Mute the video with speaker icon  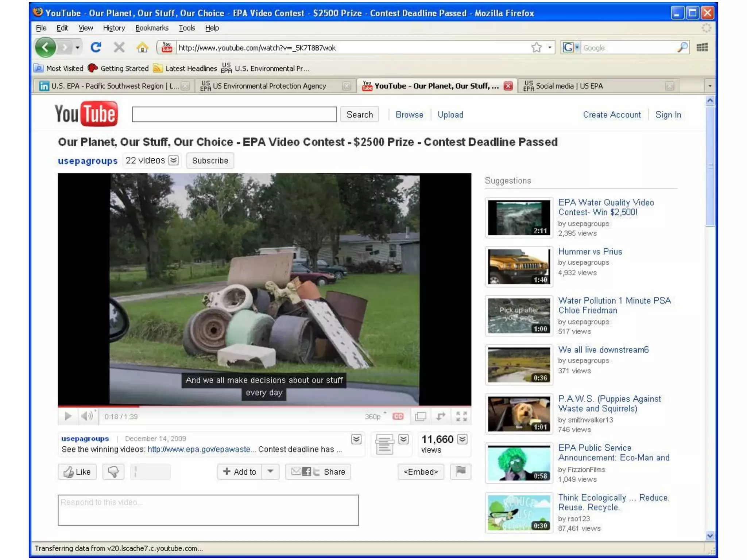87,416
